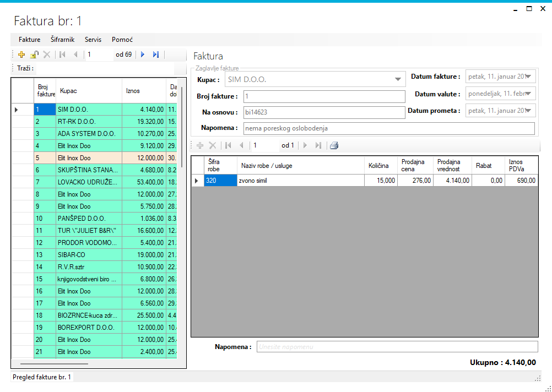Screen dimensions: 552x392
Task: Go to the next invoice record
Action: click(x=143, y=55)
